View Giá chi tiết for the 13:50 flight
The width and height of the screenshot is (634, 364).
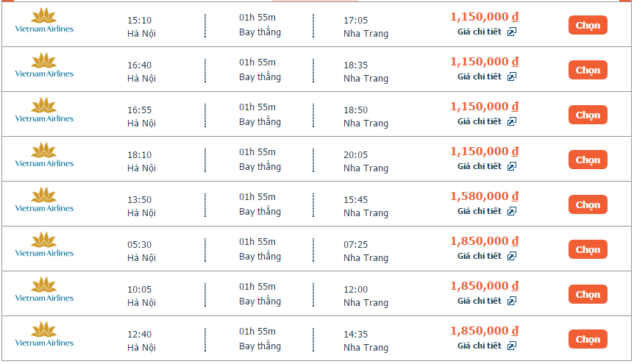click(x=480, y=211)
